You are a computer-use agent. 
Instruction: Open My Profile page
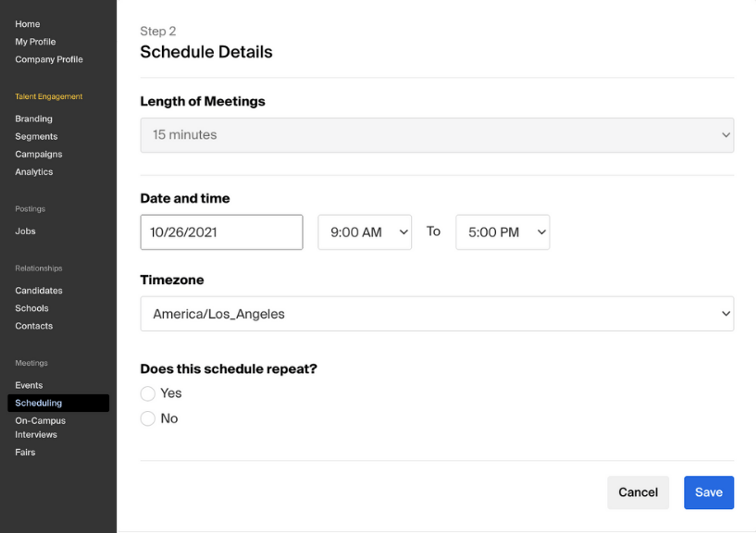[x=35, y=42]
